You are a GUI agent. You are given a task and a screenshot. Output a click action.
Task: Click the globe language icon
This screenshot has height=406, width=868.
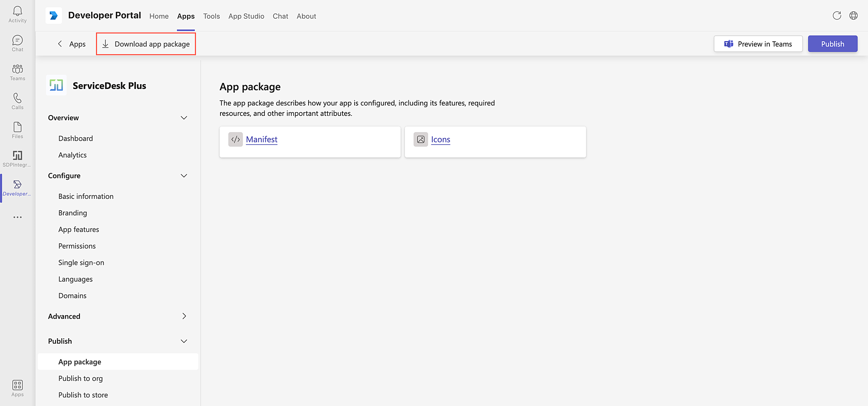tap(853, 16)
